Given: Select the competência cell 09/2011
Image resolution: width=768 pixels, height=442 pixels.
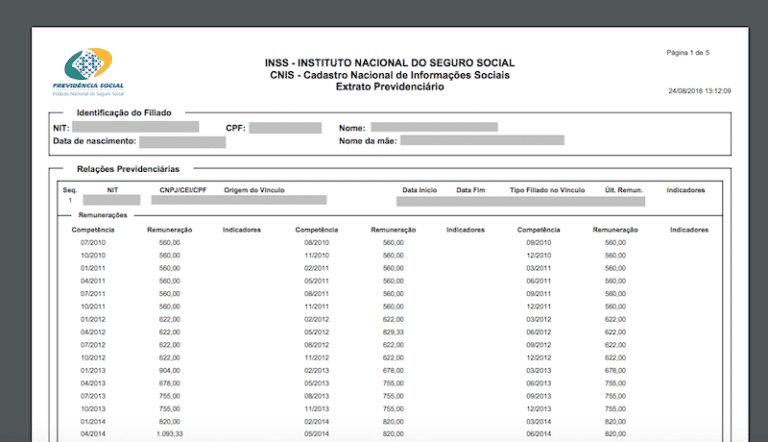Looking at the screenshot, I should 538,294.
